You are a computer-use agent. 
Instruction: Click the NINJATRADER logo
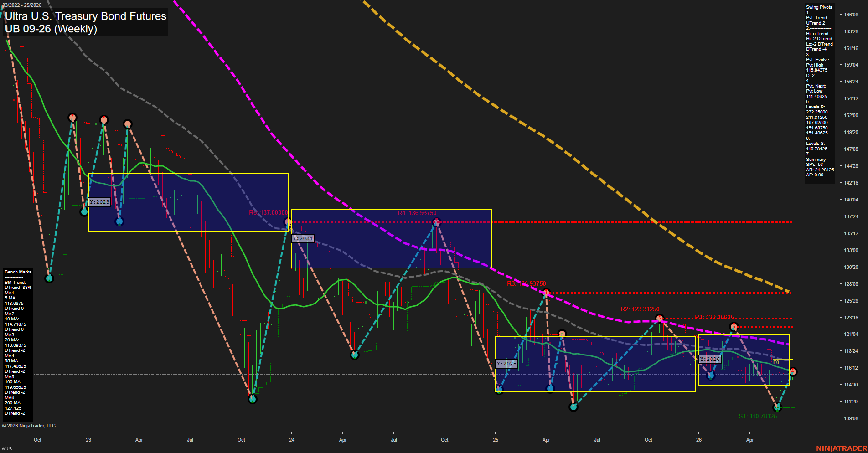pyautogui.click(x=842, y=448)
